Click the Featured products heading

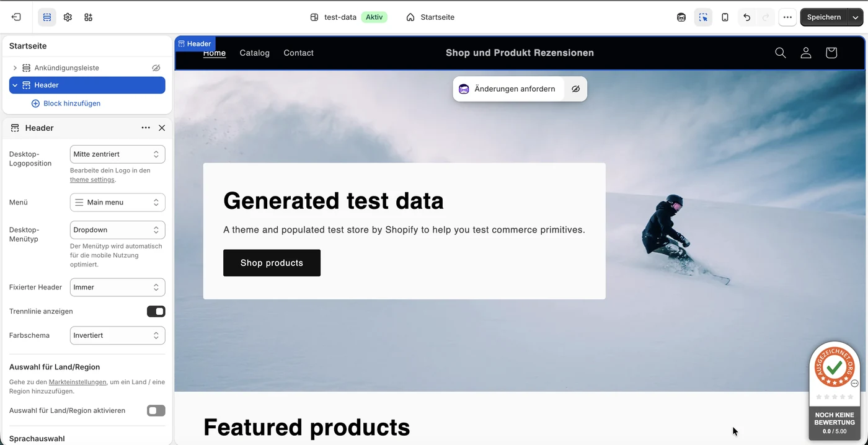307,427
